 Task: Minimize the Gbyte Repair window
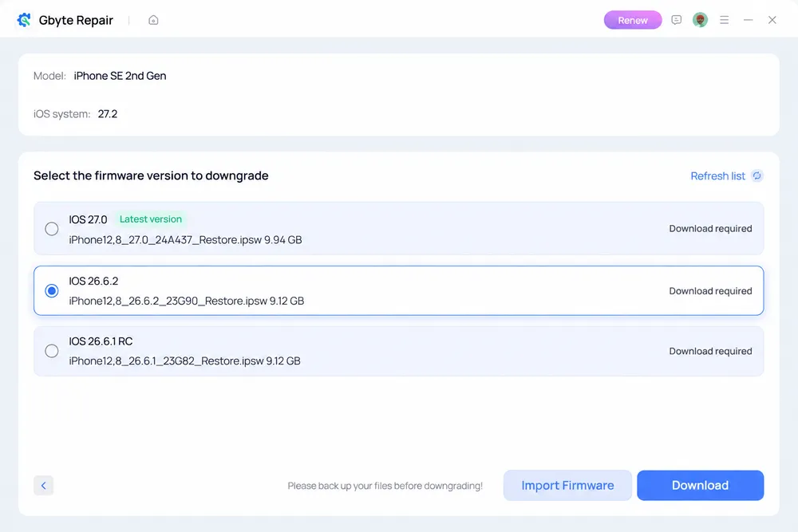point(749,20)
